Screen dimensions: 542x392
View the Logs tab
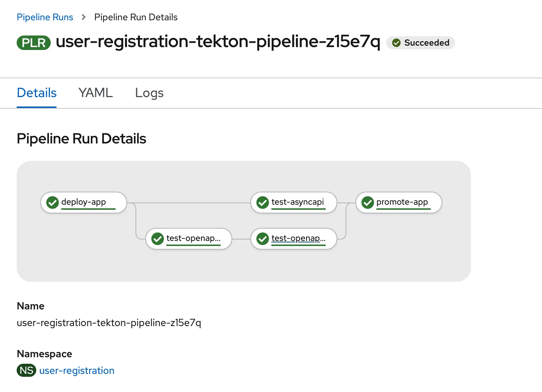[x=149, y=93]
